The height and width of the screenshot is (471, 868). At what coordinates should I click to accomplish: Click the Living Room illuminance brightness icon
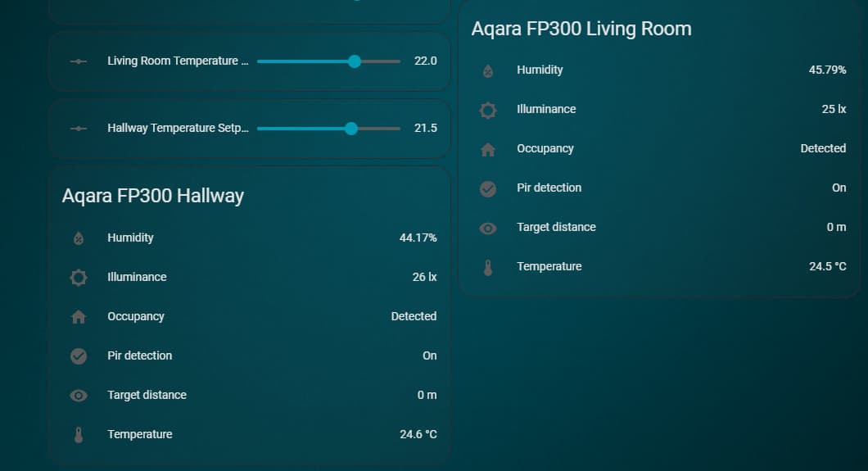(x=488, y=110)
